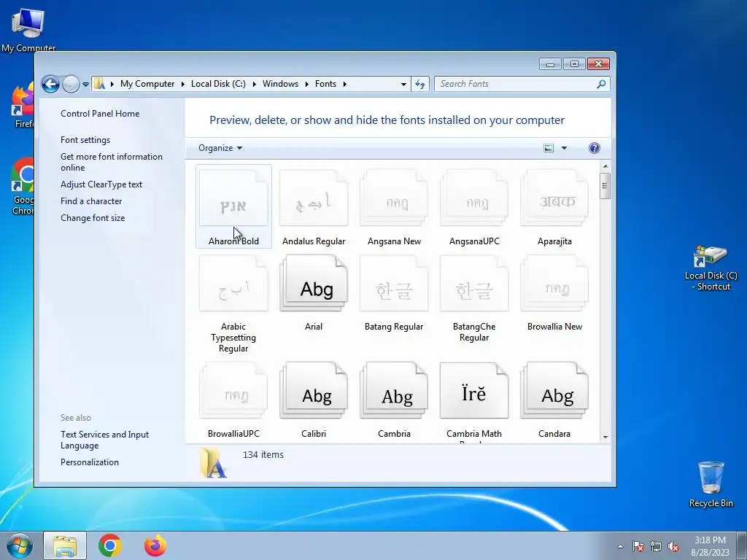Click the Back navigation arrow
The width and height of the screenshot is (747, 560).
pyautogui.click(x=50, y=85)
